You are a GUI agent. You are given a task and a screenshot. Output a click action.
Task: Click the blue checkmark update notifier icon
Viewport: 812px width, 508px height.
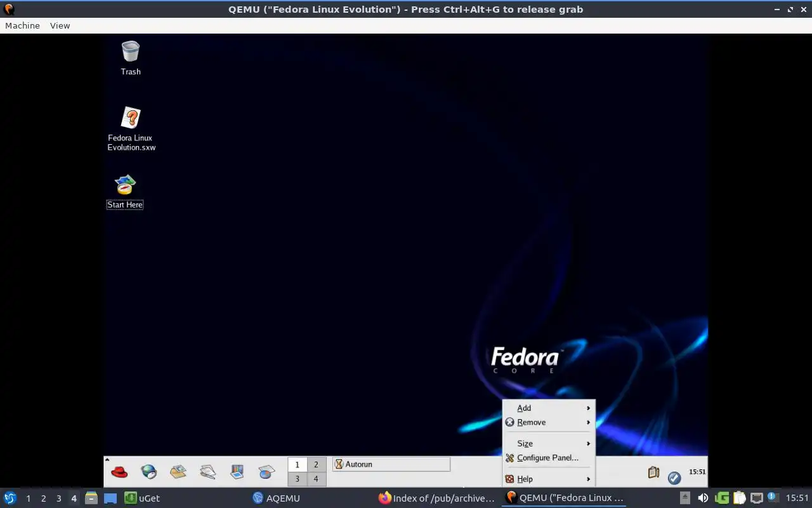coord(674,478)
